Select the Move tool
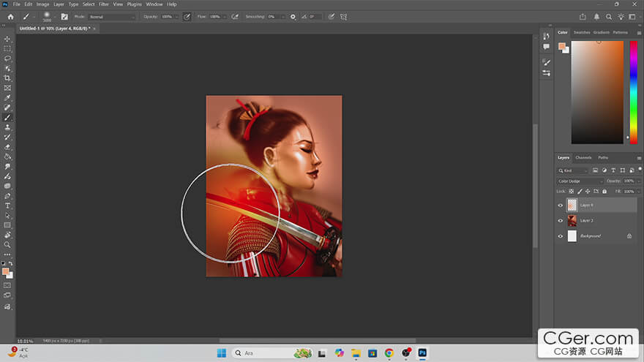644x362 pixels. coord(7,39)
